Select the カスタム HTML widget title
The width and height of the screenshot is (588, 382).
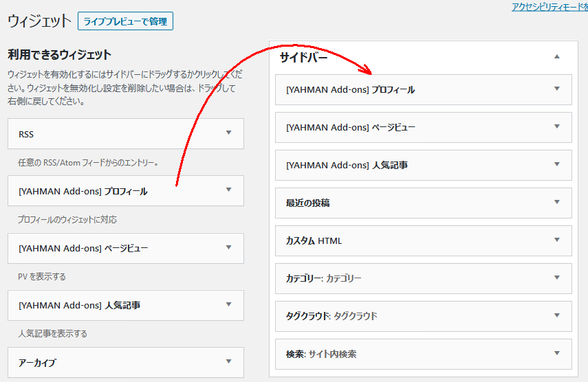pos(314,240)
